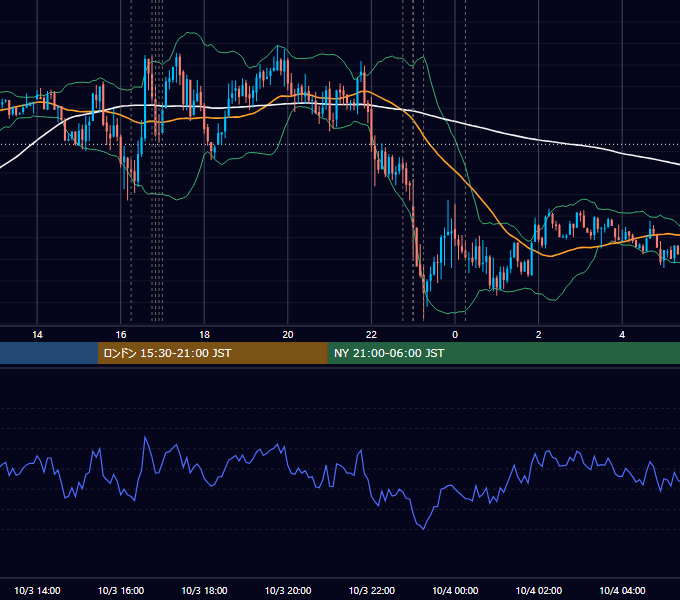Screen dimensions: 680x600
Task: Click the 10/3 16:00 time label
Action: (121, 590)
